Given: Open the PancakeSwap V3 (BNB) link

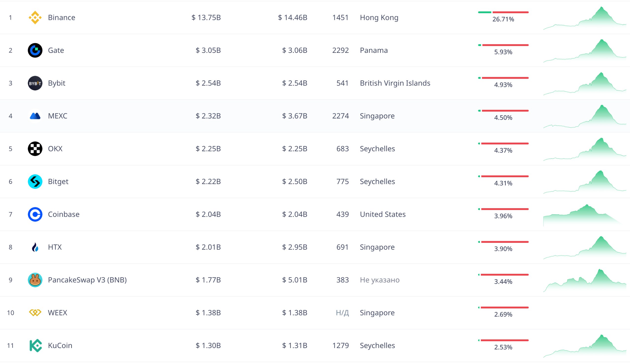Looking at the screenshot, I should [87, 280].
